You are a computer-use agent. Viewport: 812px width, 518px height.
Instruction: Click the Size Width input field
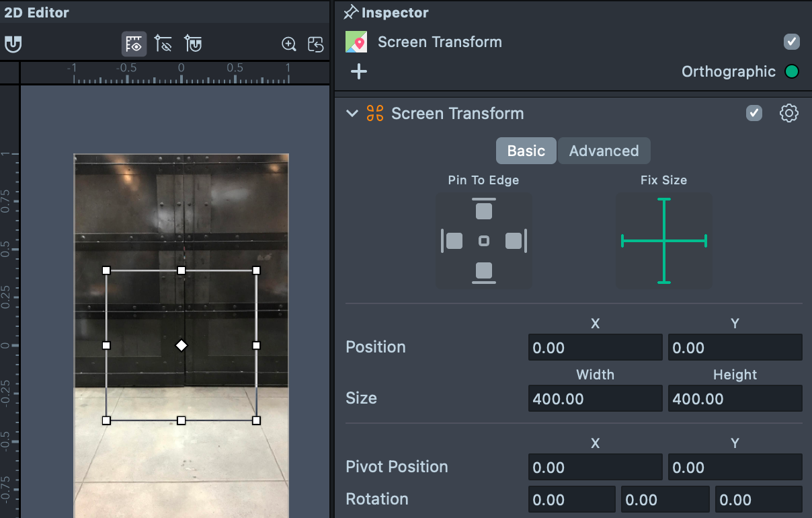(595, 399)
